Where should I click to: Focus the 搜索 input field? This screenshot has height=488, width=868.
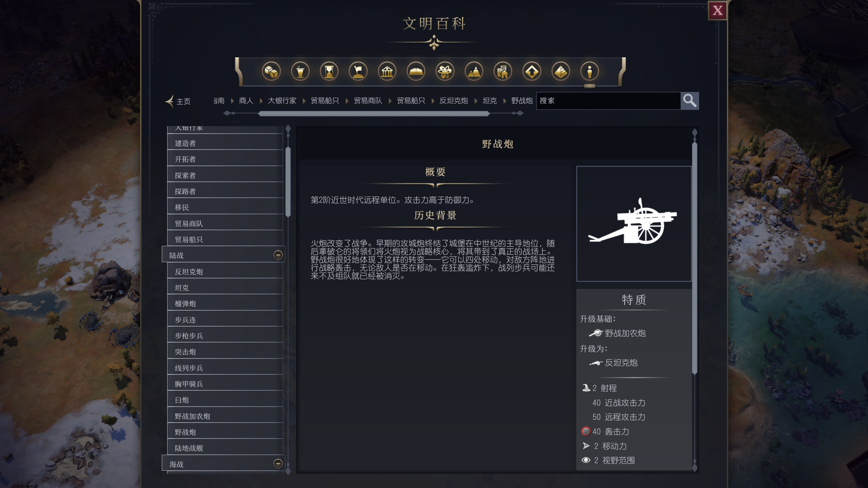pos(608,101)
